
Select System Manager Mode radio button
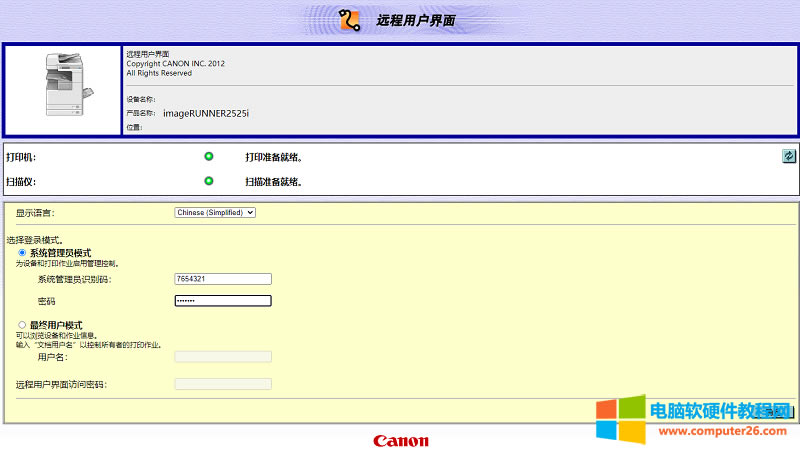pos(22,253)
